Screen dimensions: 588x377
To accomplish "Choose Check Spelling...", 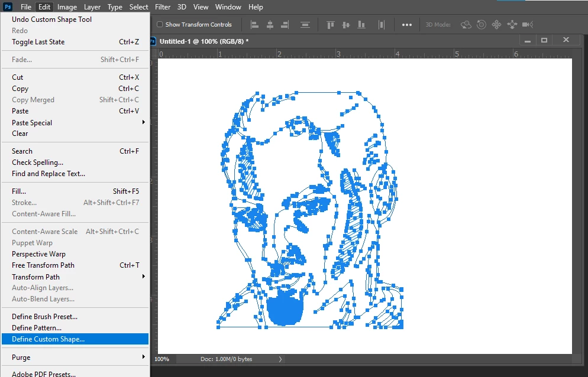I will click(x=75, y=162).
